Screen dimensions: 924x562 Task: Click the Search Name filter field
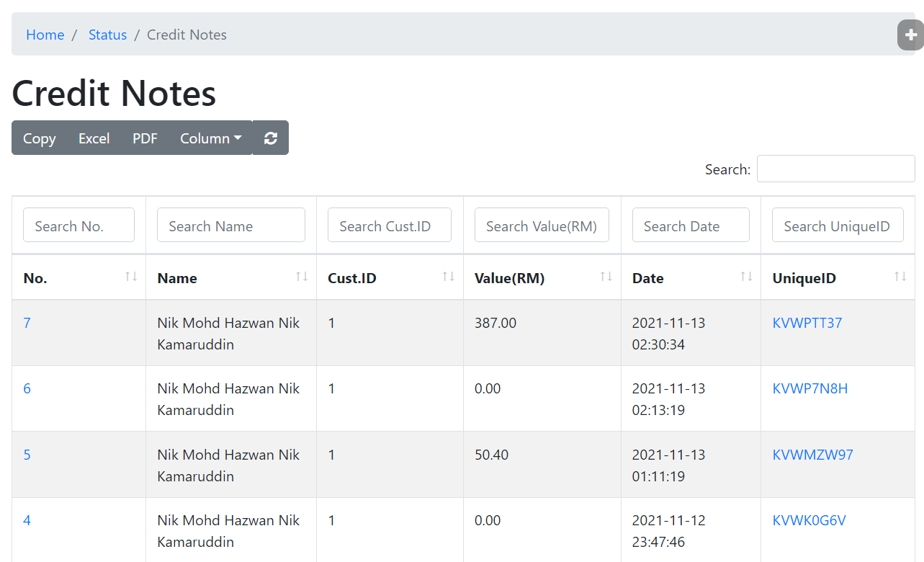tap(231, 225)
